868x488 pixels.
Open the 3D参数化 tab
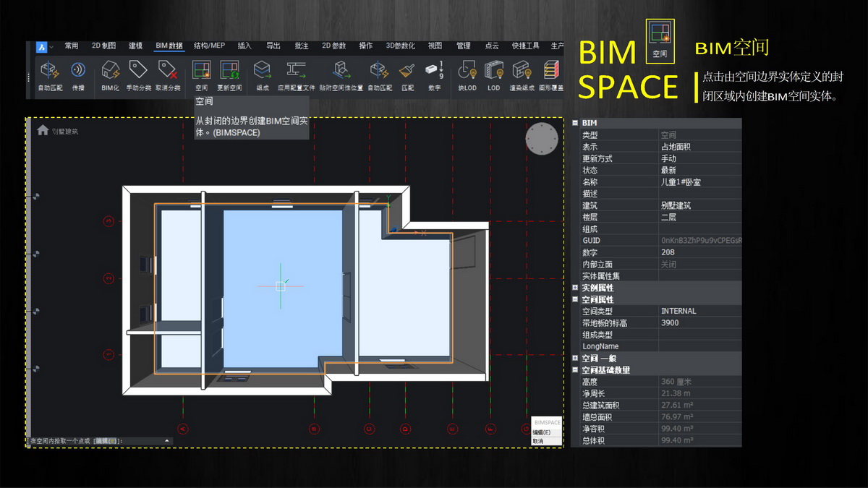point(401,46)
